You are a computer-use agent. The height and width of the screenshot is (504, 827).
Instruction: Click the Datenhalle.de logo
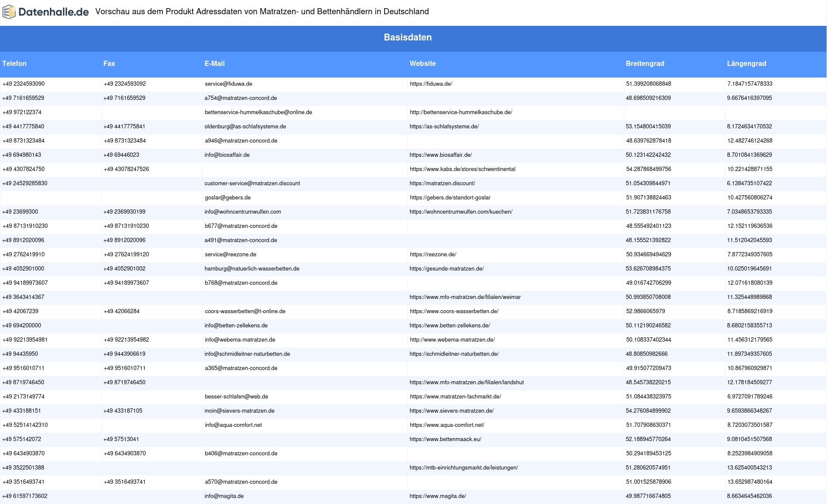pos(46,12)
